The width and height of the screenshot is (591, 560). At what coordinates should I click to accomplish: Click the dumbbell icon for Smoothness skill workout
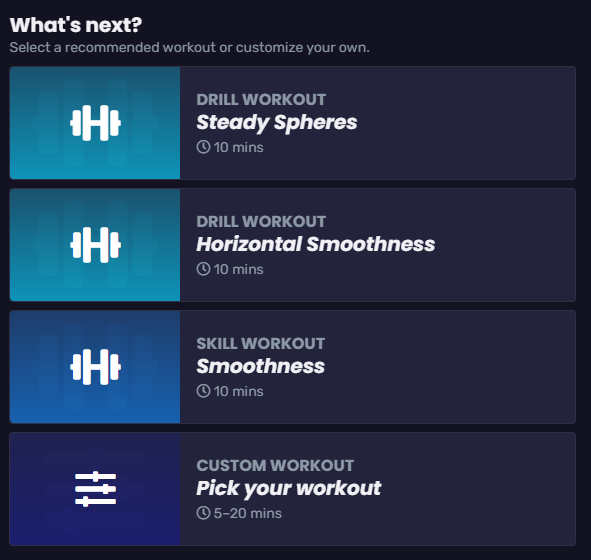[95, 367]
